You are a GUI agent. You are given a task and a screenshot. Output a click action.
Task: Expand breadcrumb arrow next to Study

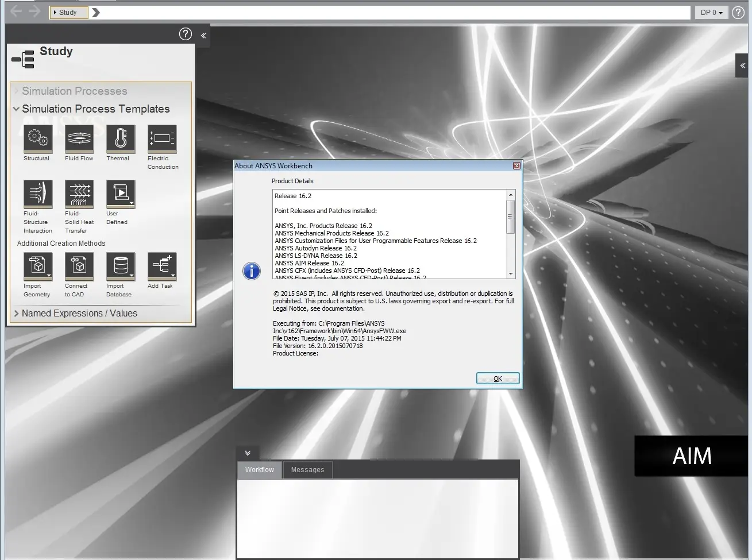tap(96, 12)
